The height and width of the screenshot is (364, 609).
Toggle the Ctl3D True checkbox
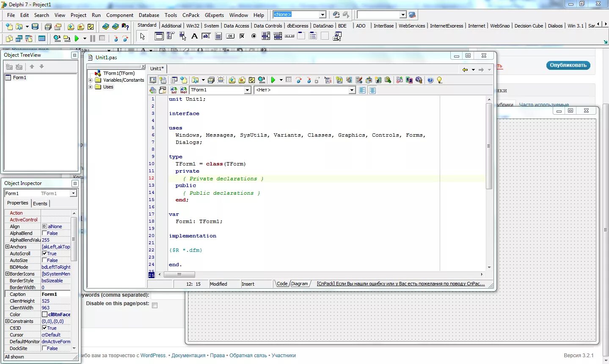point(44,328)
